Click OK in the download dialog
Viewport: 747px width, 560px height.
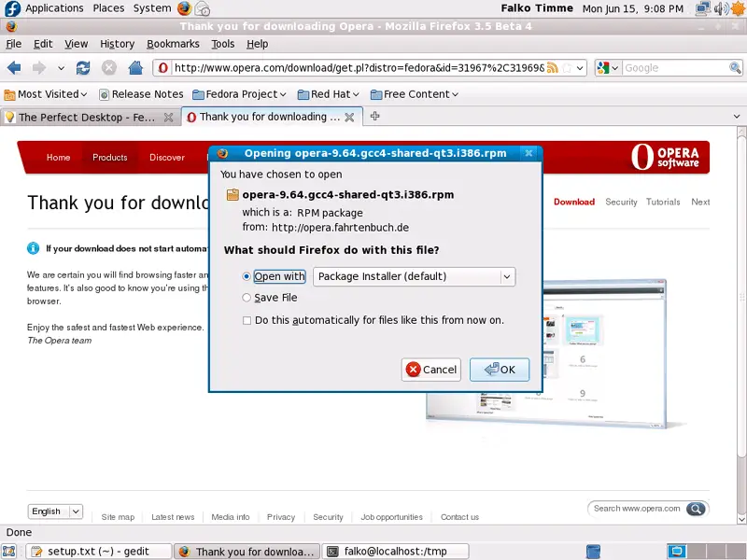tap(500, 370)
